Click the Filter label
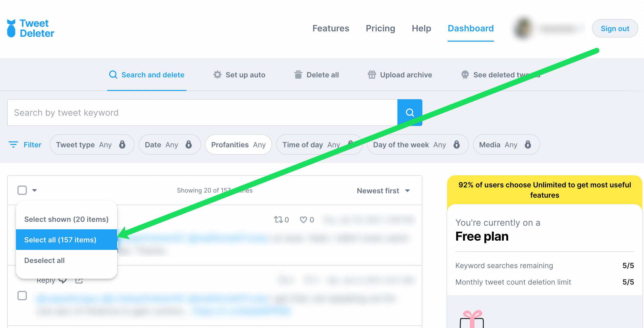 coord(32,145)
